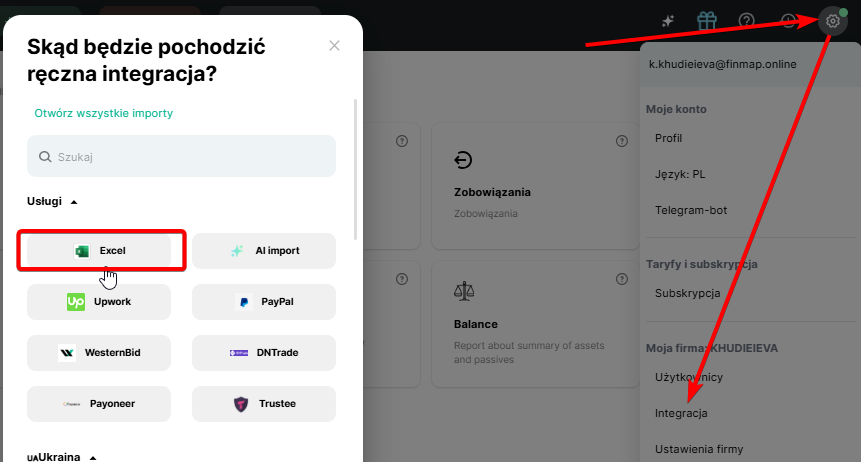This screenshot has height=462, width=861.
Task: Click the top bar help question mark
Action: [746, 20]
